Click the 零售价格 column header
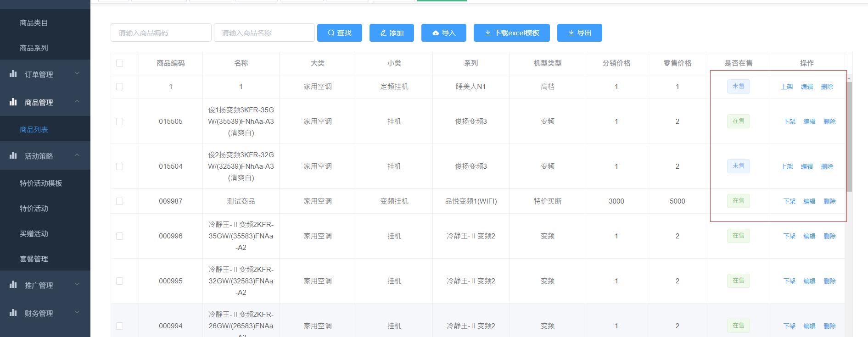This screenshot has width=868, height=337. point(678,63)
